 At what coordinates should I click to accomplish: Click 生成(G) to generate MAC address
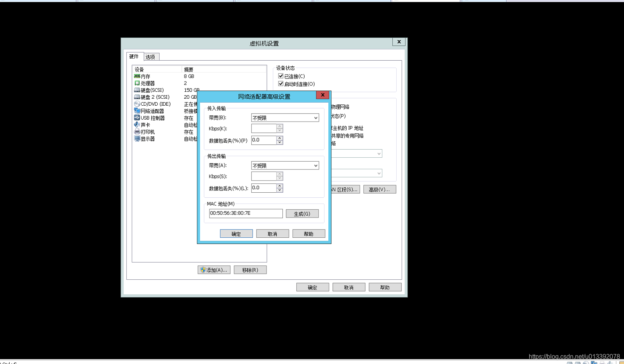click(x=302, y=214)
